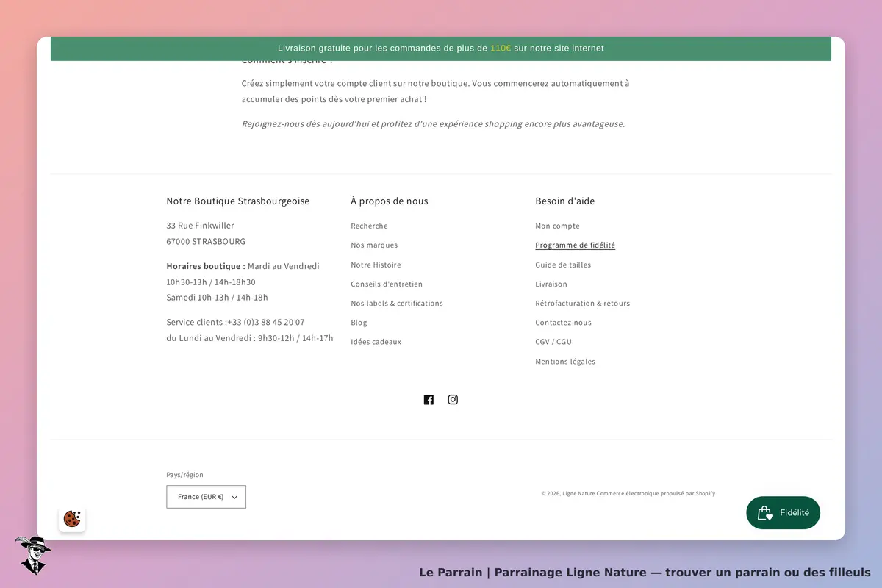Click the 'Rejoignez-nous dès aujourd'hui' italic sentence
Screen dimensions: 882x588
(434, 124)
